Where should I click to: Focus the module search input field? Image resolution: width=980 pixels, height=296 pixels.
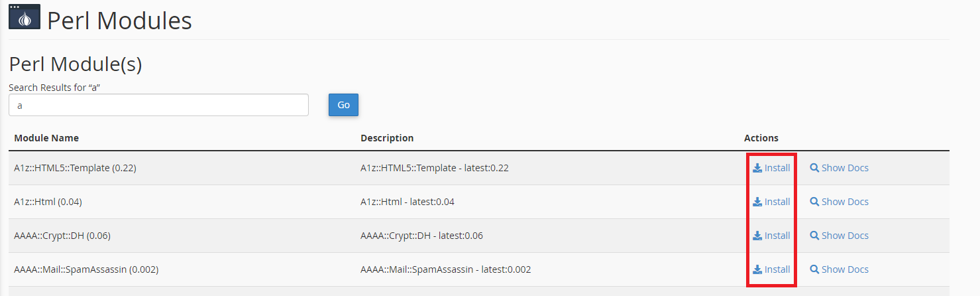pyautogui.click(x=158, y=105)
